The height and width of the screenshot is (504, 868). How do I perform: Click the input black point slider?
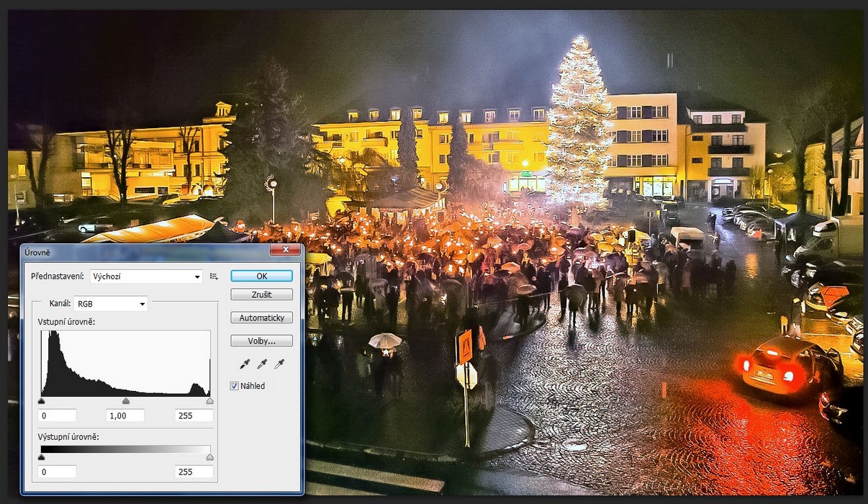[41, 401]
